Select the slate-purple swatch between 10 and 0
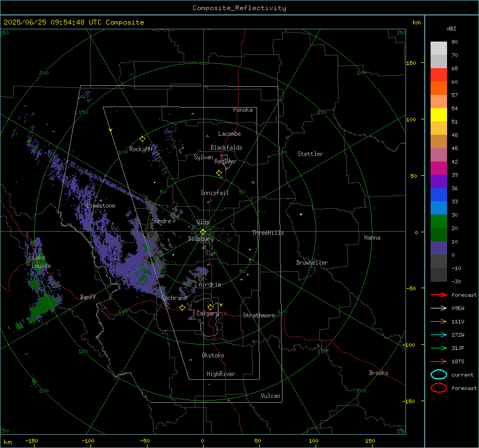Viewport: 479px width, 448px height. pos(439,248)
